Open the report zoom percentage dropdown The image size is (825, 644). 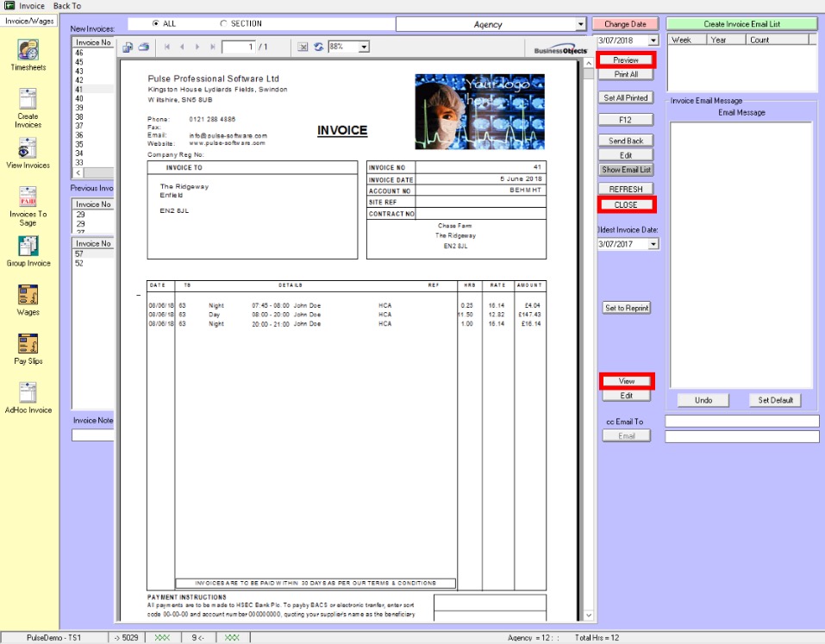click(x=363, y=47)
